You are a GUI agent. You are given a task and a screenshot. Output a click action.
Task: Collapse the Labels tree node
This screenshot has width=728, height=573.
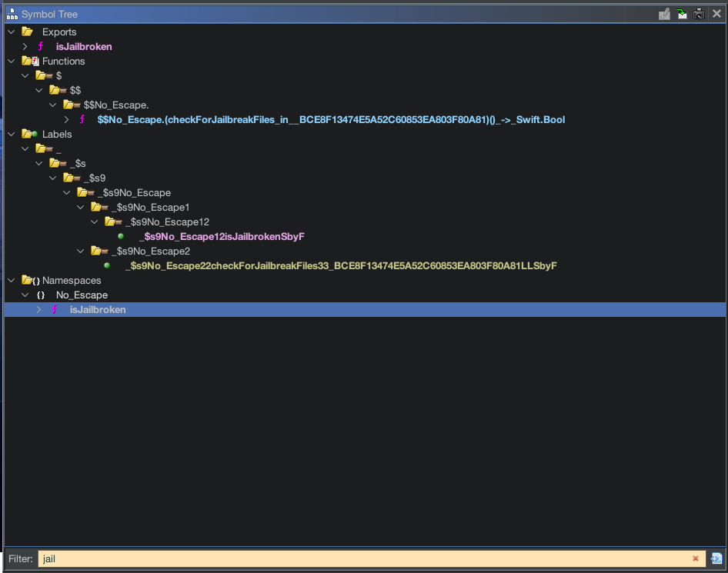(x=11, y=135)
